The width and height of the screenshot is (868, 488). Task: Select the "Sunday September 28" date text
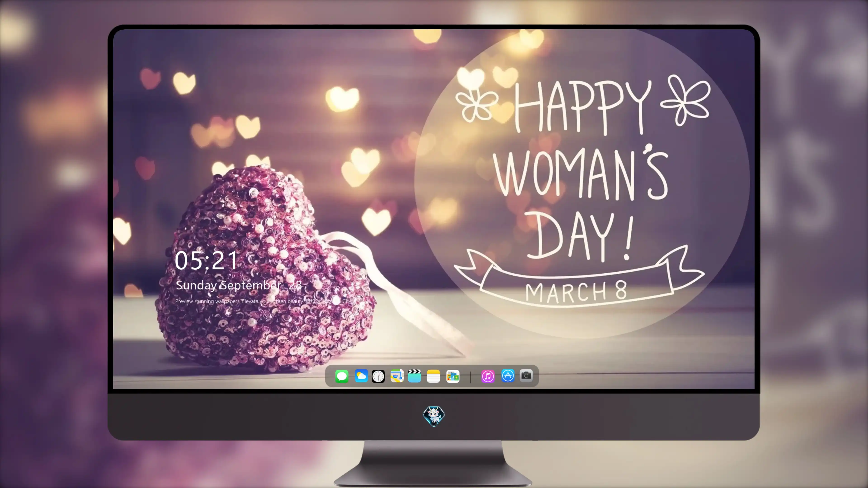[238, 285]
